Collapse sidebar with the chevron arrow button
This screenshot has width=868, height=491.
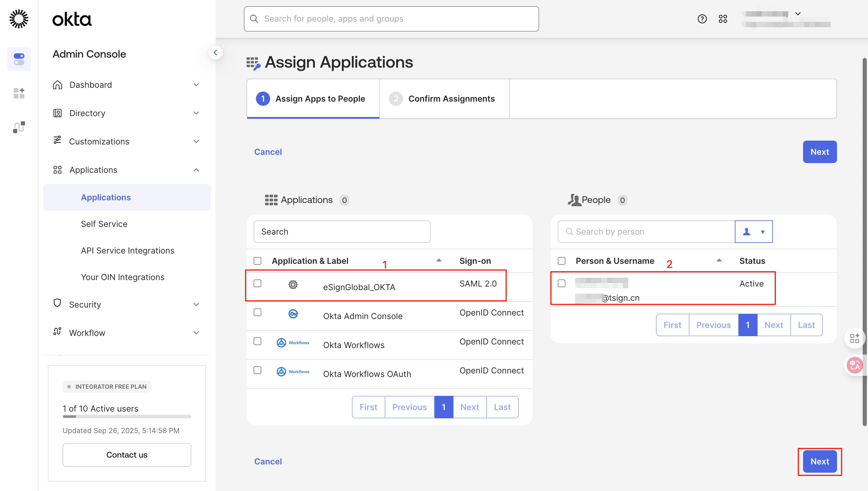(215, 53)
